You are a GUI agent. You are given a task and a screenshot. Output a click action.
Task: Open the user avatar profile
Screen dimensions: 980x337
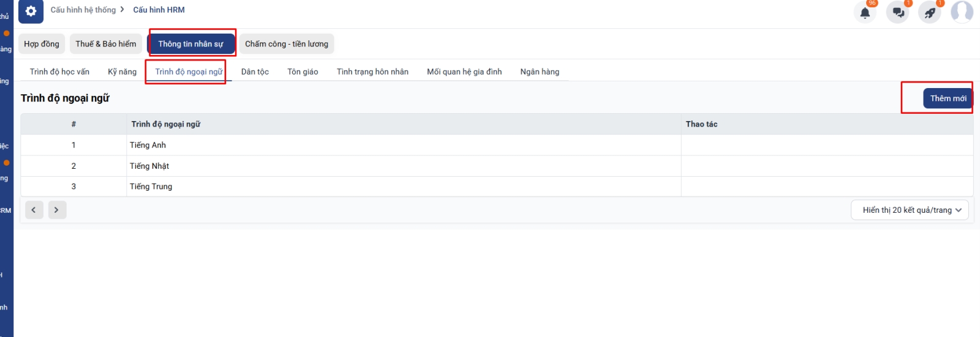pos(962,12)
